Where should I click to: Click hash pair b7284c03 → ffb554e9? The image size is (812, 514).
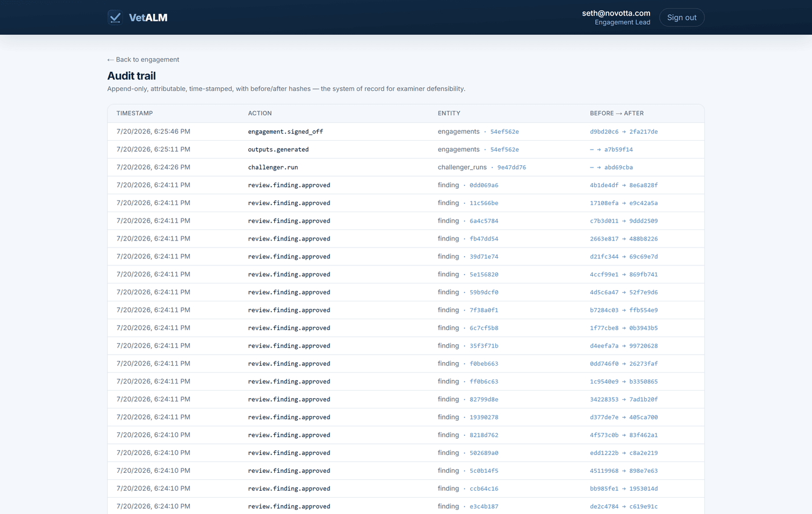pyautogui.click(x=623, y=310)
